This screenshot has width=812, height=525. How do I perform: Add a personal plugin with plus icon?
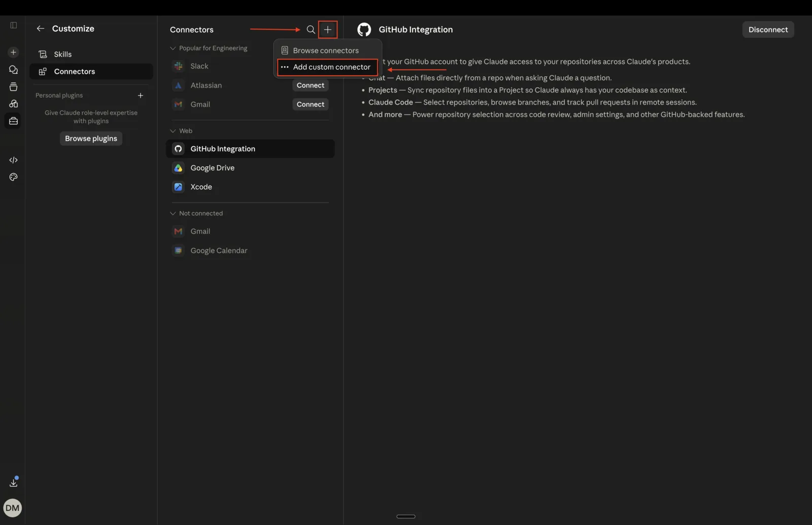pyautogui.click(x=141, y=95)
